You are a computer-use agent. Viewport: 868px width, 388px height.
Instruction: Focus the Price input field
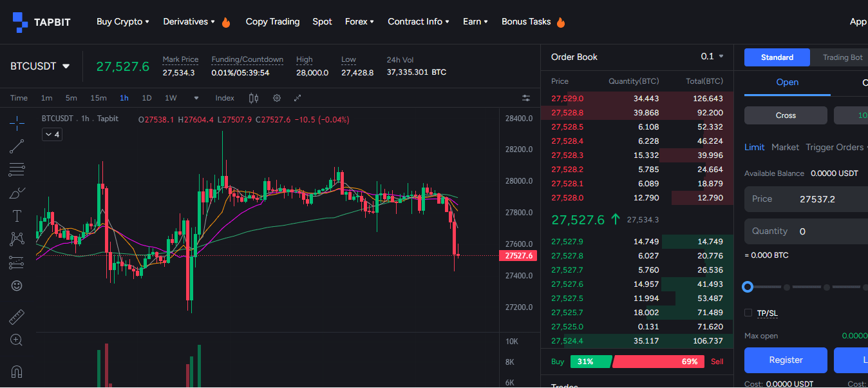click(x=806, y=199)
